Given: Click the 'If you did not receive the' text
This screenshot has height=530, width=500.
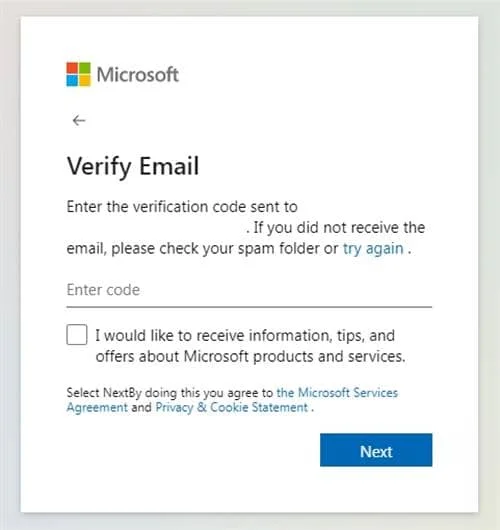Looking at the screenshot, I should point(339,227).
